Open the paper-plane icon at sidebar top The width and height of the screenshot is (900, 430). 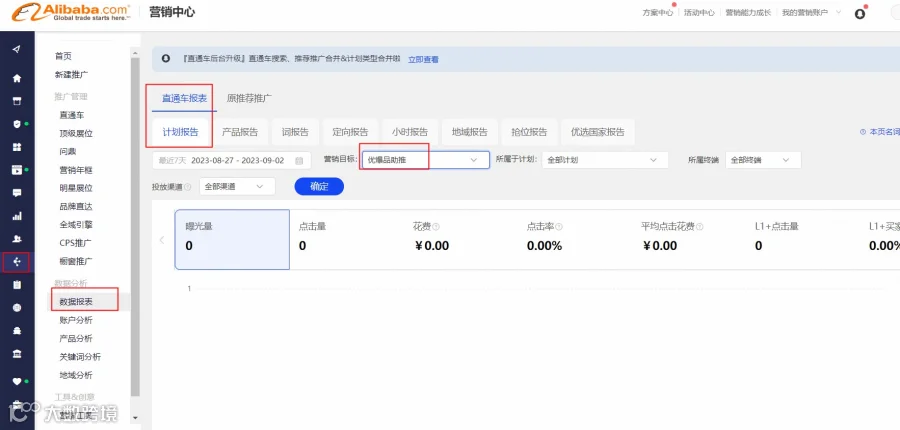point(17,49)
